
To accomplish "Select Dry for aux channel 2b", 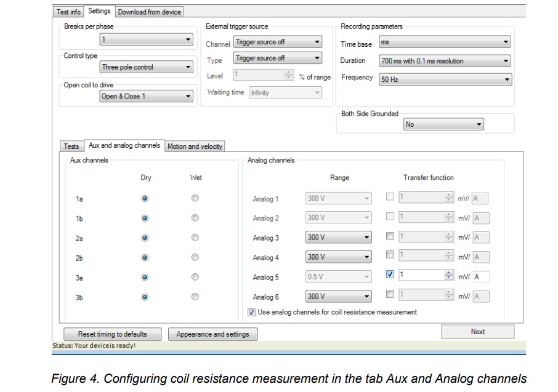I will point(145,258).
